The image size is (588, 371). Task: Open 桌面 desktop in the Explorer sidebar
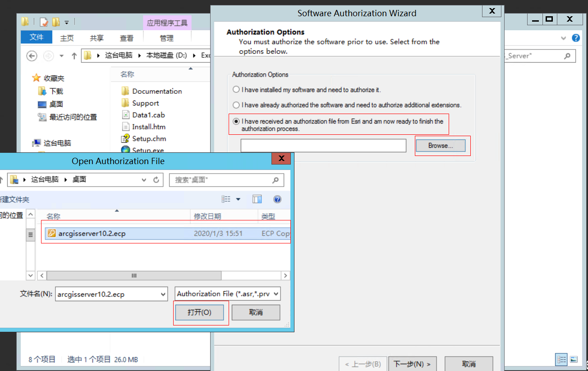56,104
